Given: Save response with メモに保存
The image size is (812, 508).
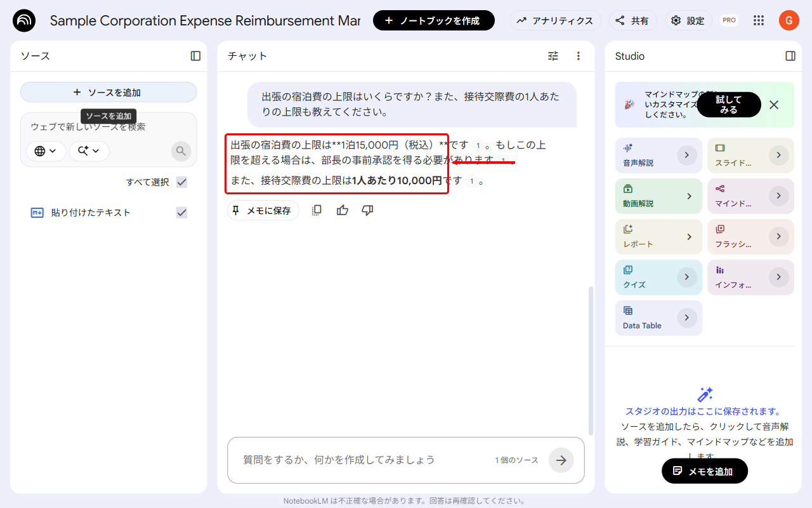Looking at the screenshot, I should [263, 210].
